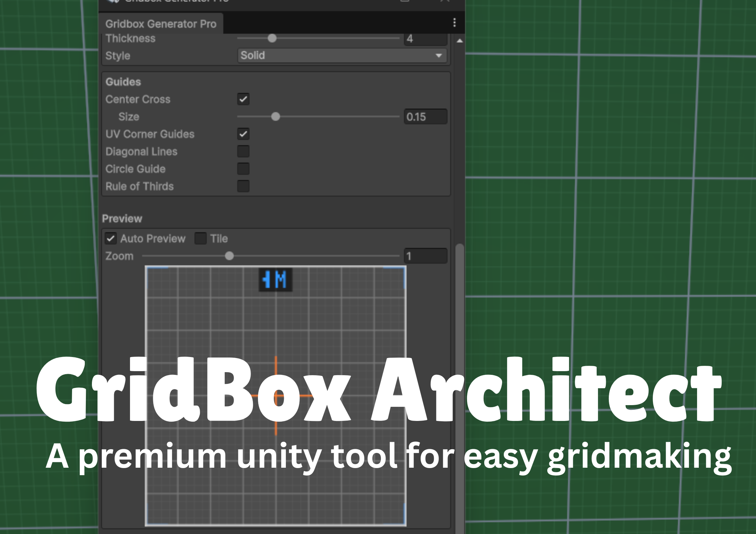
Task: Click the Preview section header
Action: (122, 219)
